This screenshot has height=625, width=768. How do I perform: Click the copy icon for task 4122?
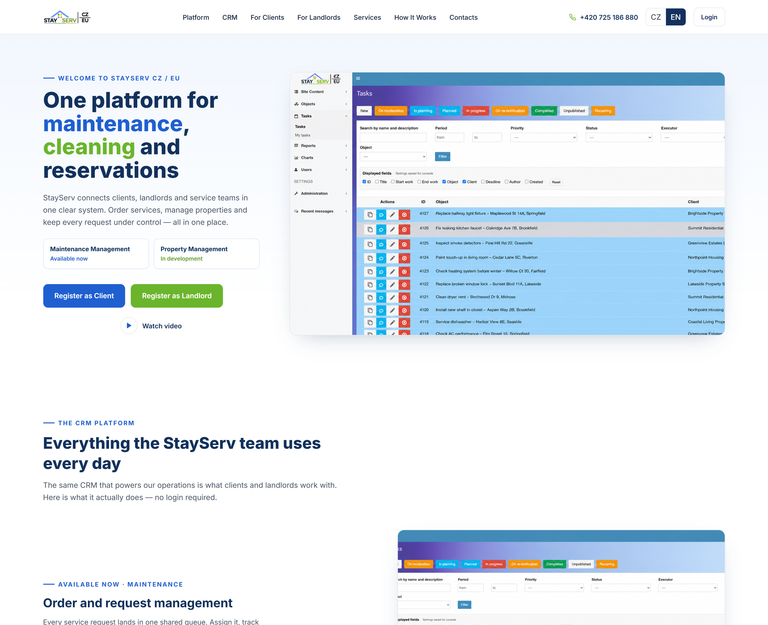pos(370,285)
